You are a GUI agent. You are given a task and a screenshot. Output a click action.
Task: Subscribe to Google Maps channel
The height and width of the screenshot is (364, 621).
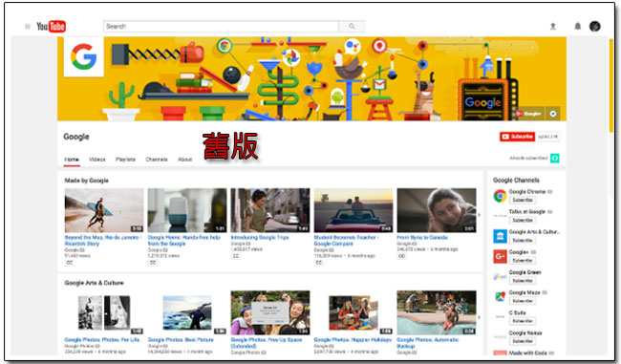[x=523, y=301]
